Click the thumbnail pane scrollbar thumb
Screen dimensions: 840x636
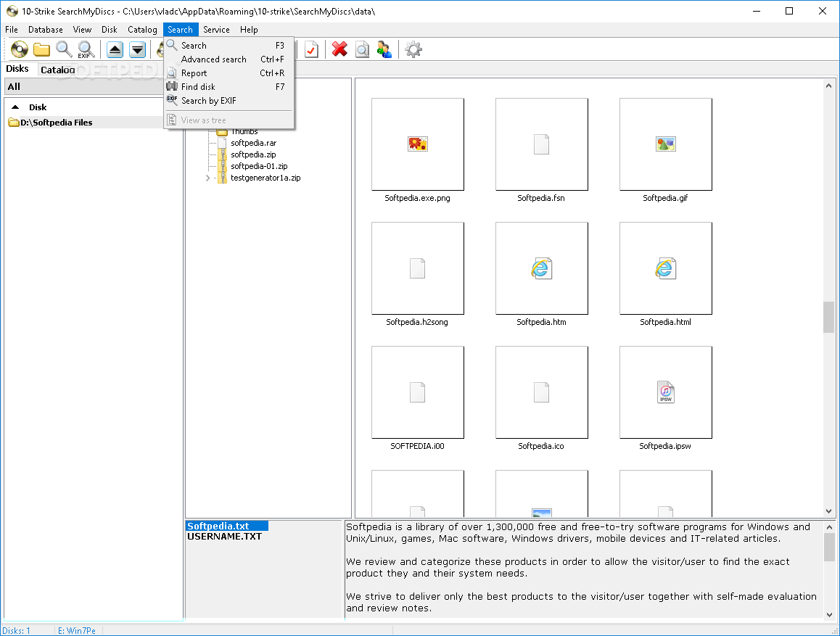click(x=828, y=317)
